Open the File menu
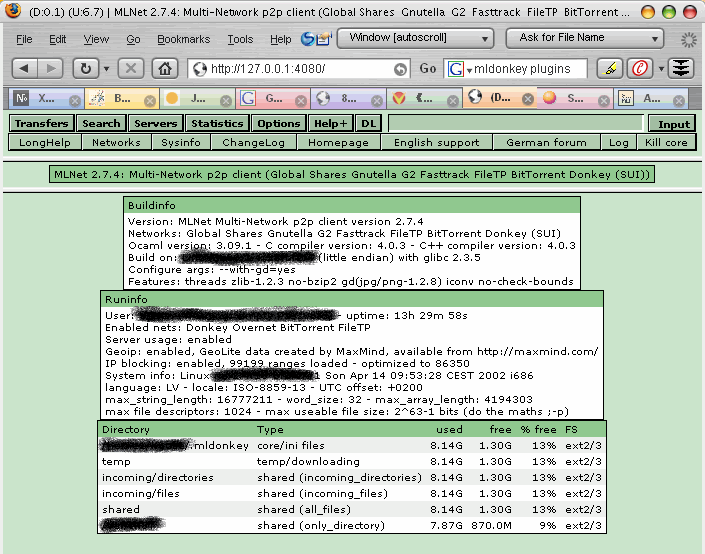705x554 pixels. click(x=24, y=40)
